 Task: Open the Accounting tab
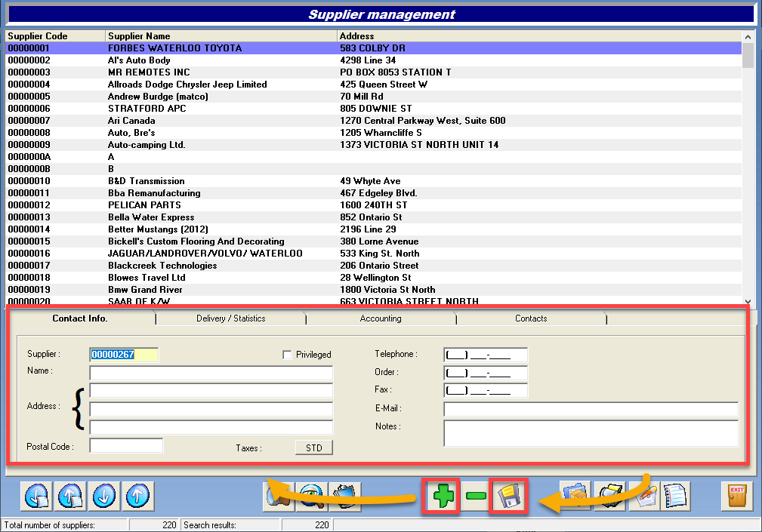tap(381, 318)
